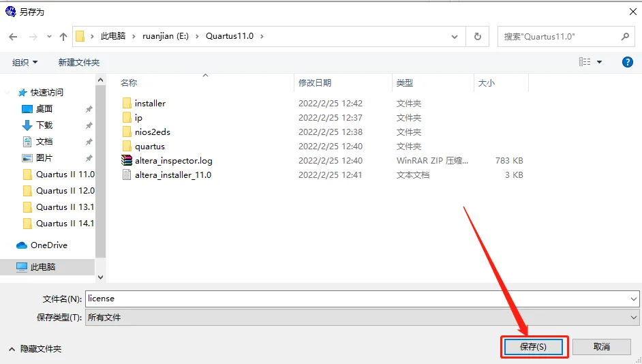
Task: Click 快速访问 in navigation pane
Action: (46, 93)
